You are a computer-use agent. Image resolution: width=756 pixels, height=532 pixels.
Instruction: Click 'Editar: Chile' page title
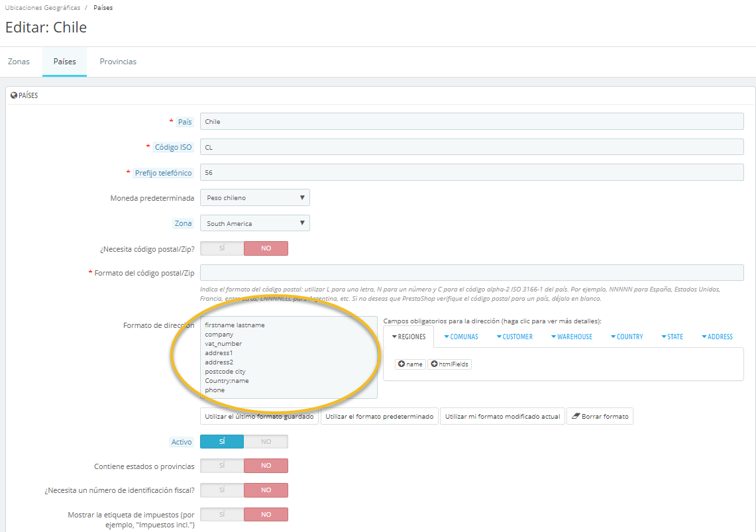coord(46,27)
